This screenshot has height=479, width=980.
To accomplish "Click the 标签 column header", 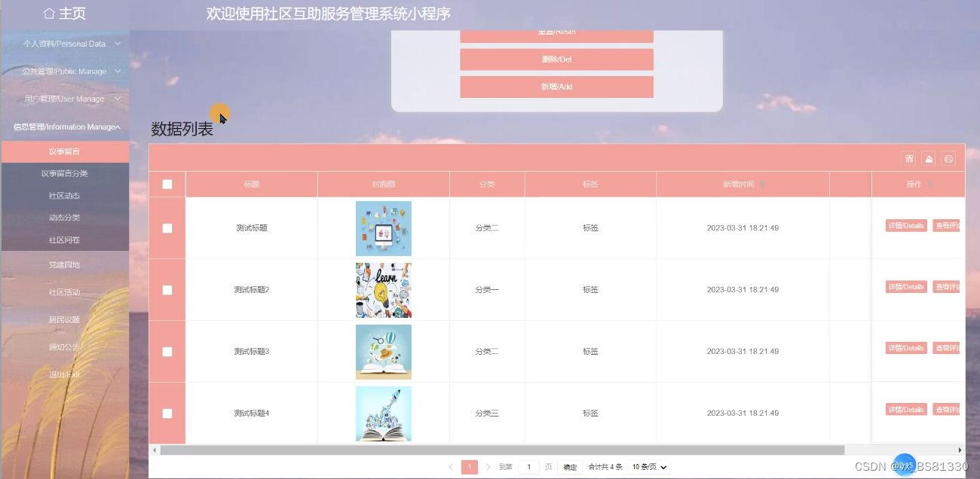I will pyautogui.click(x=590, y=185).
